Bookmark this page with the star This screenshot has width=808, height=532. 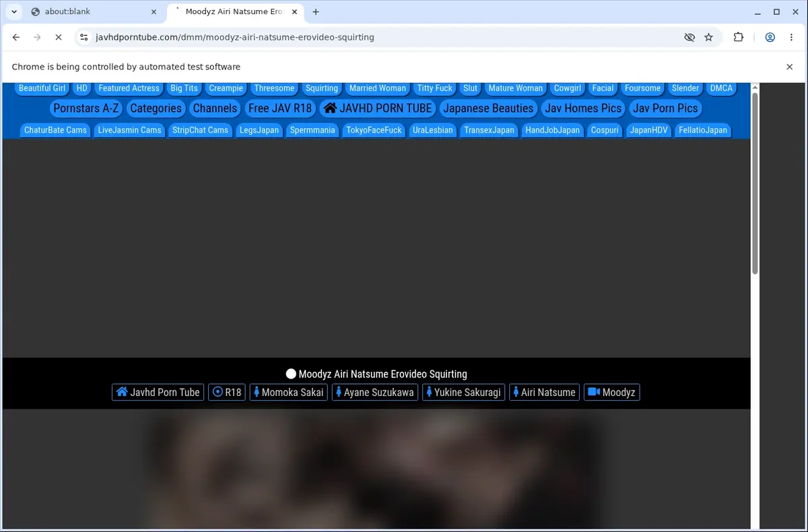pyautogui.click(x=708, y=37)
